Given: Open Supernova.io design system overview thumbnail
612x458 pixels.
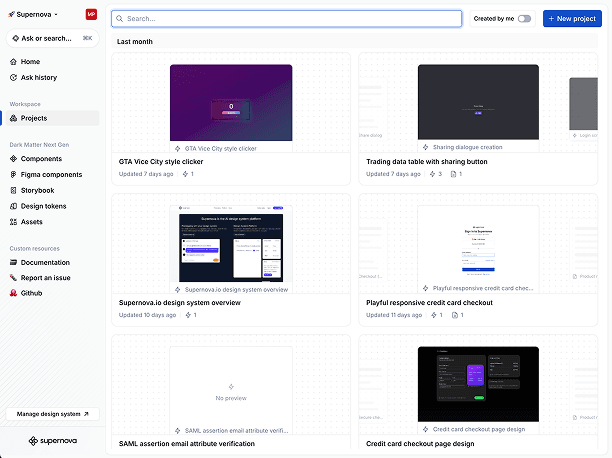Looking at the screenshot, I should (x=231, y=246).
